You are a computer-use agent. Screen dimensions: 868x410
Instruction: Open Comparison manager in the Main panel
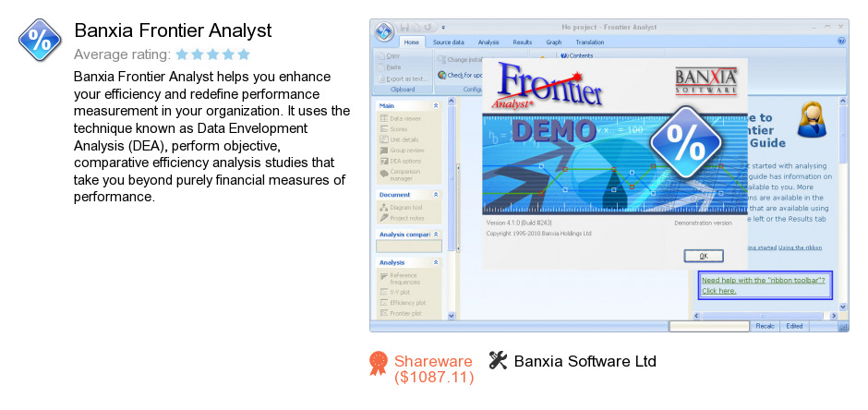tap(401, 175)
